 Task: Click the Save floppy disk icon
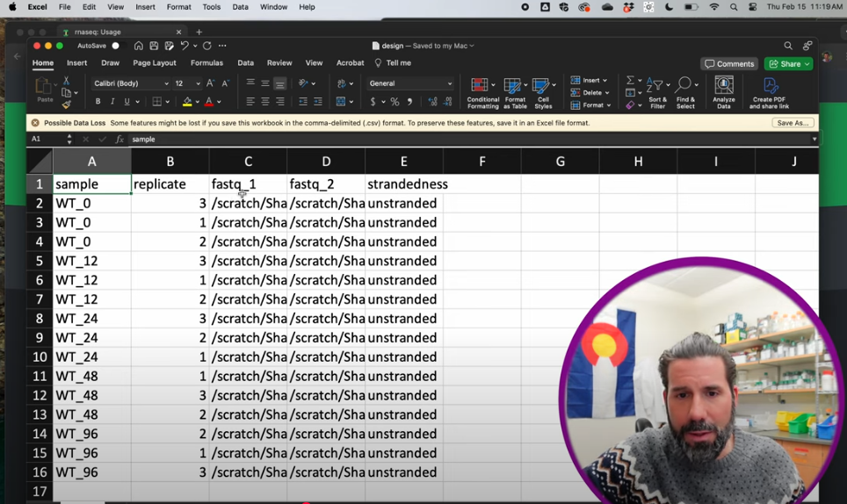point(154,46)
